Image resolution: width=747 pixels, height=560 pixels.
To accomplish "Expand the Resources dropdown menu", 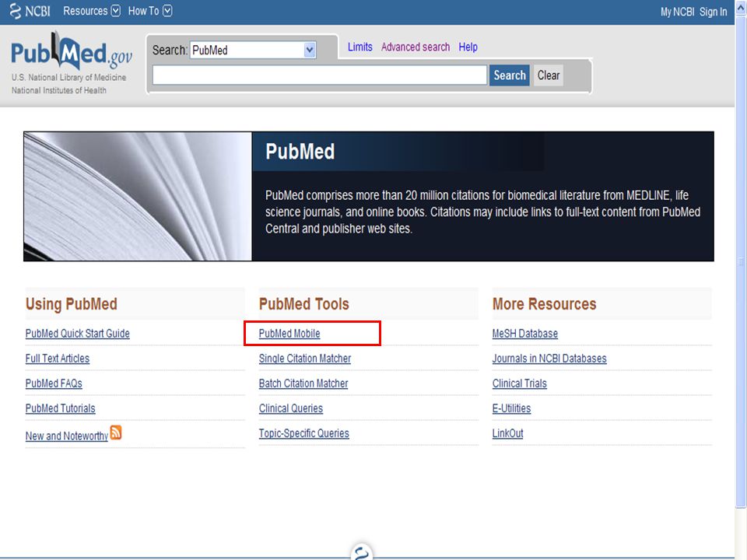I will [92, 11].
